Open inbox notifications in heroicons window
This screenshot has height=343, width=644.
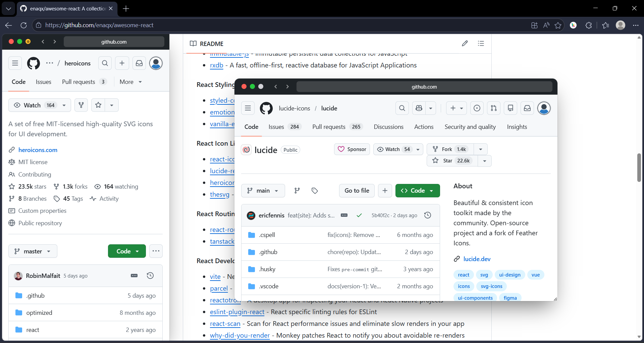[139, 63]
